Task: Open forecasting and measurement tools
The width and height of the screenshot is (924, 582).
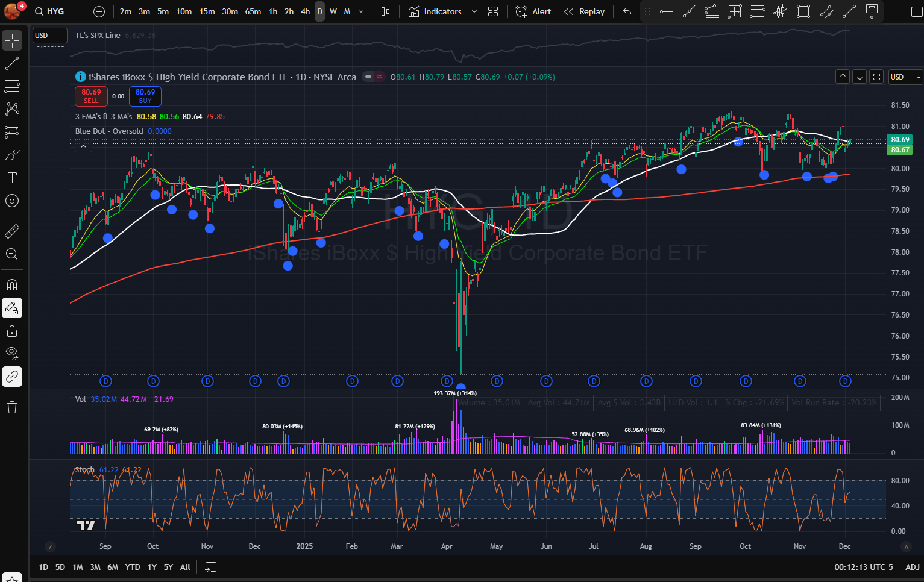Action: (12, 132)
